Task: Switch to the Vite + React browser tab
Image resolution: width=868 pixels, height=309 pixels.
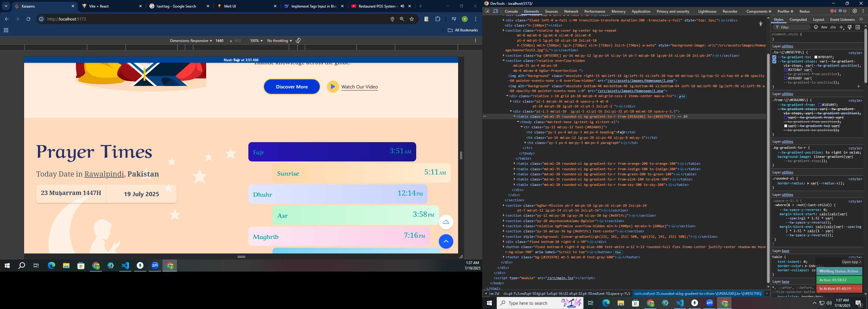Action: 112,6
